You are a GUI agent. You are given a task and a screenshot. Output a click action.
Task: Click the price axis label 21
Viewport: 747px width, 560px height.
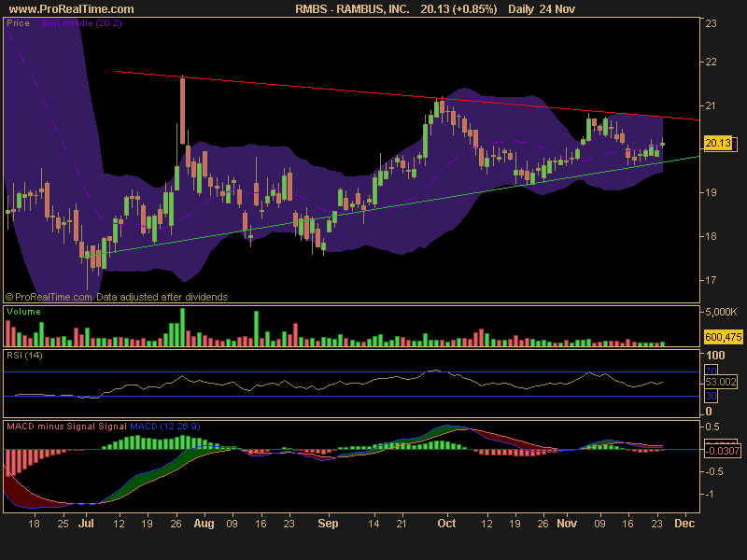pyautogui.click(x=711, y=105)
